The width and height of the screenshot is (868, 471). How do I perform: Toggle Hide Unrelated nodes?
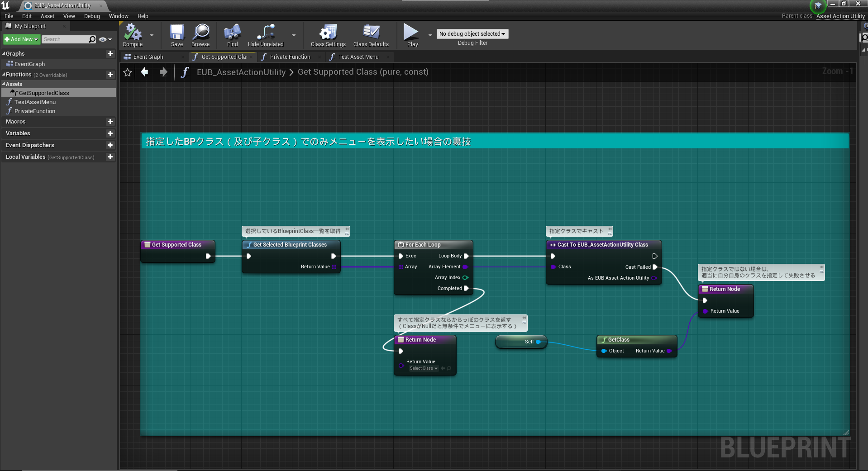coord(266,35)
